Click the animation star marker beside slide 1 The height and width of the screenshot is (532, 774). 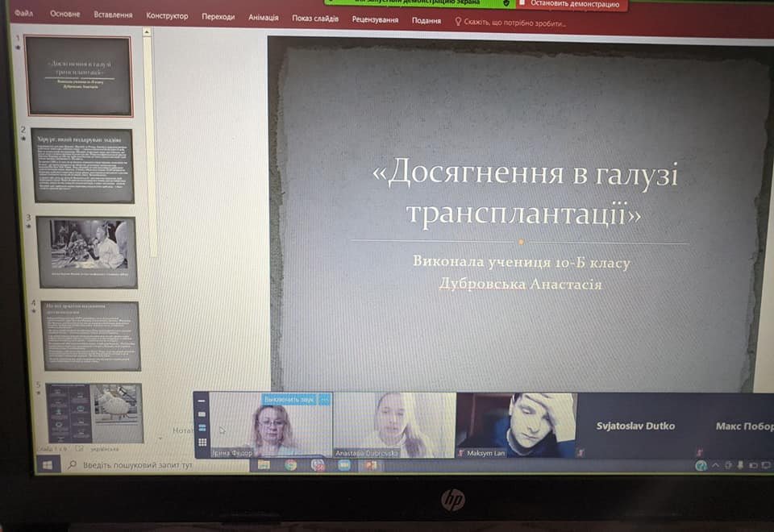click(18, 48)
